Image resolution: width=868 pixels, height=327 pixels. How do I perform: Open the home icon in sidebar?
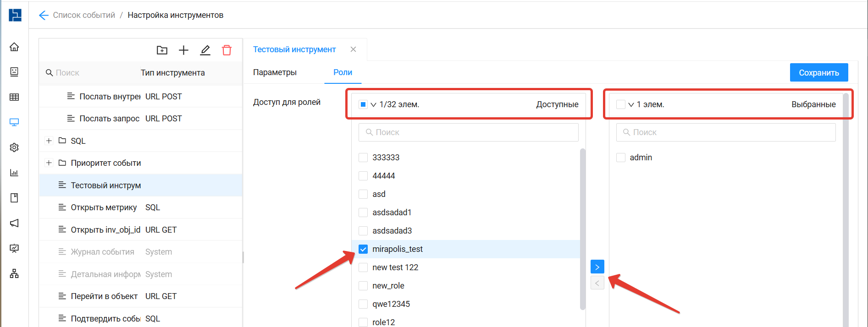click(x=14, y=47)
